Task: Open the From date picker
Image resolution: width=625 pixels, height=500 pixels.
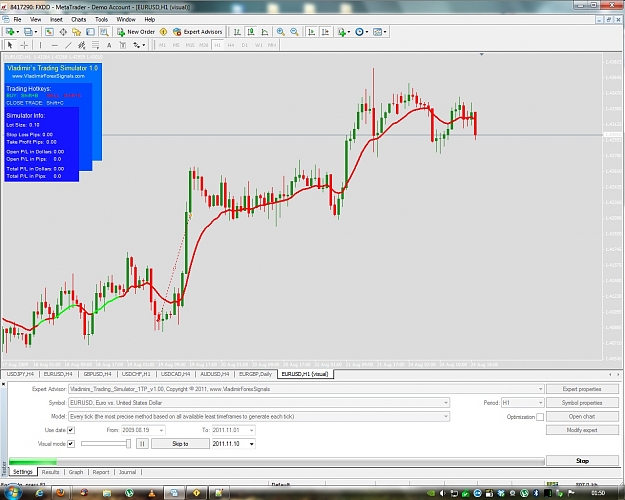Action: tap(161, 430)
